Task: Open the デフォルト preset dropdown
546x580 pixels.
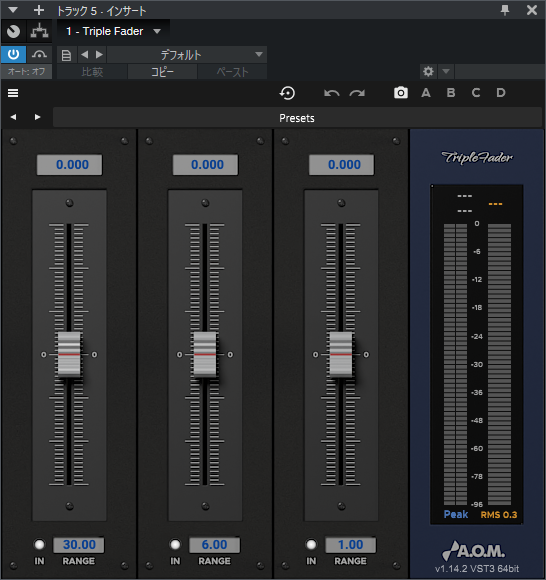Action: (x=187, y=55)
